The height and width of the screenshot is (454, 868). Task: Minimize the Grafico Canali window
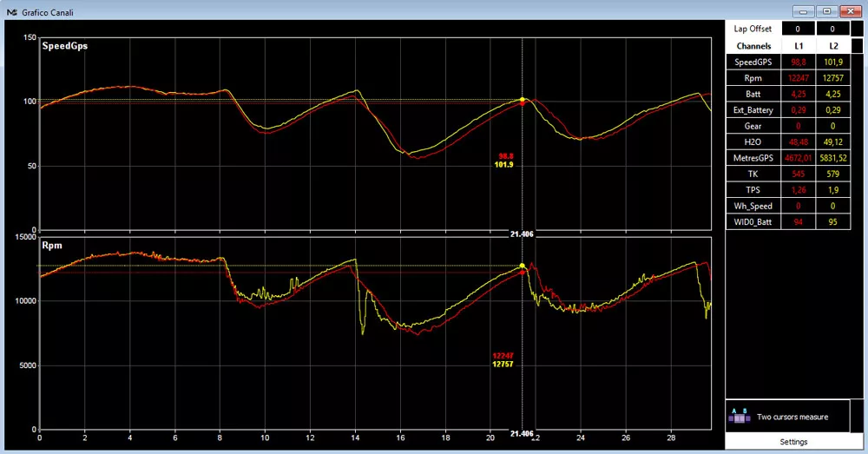pyautogui.click(x=803, y=11)
